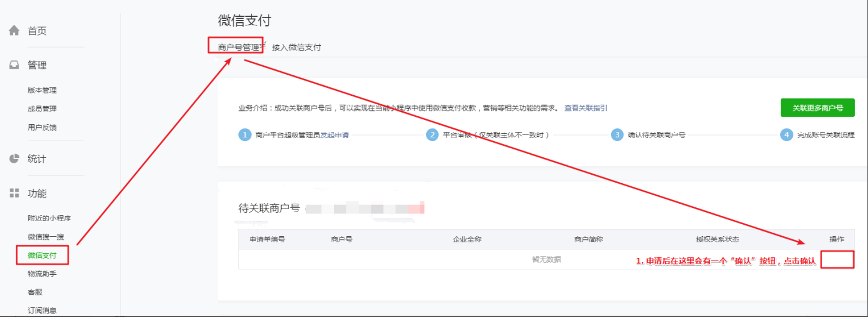The image size is (868, 317).
Task: Click the home icon beside 首页
Action: pos(14,31)
